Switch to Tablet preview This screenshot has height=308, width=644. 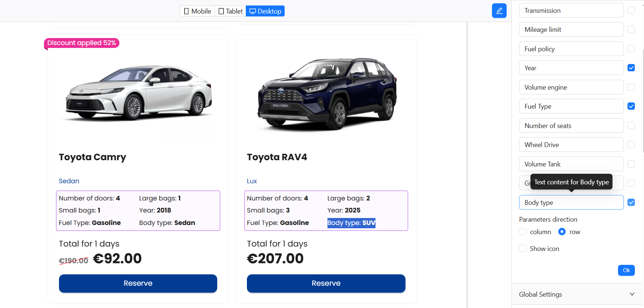(230, 11)
